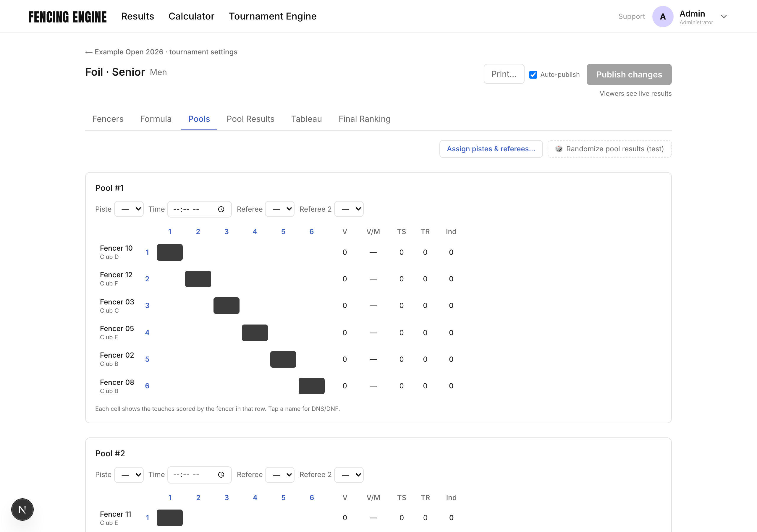Select the Pools tab
This screenshot has height=532, width=757.
click(x=199, y=119)
